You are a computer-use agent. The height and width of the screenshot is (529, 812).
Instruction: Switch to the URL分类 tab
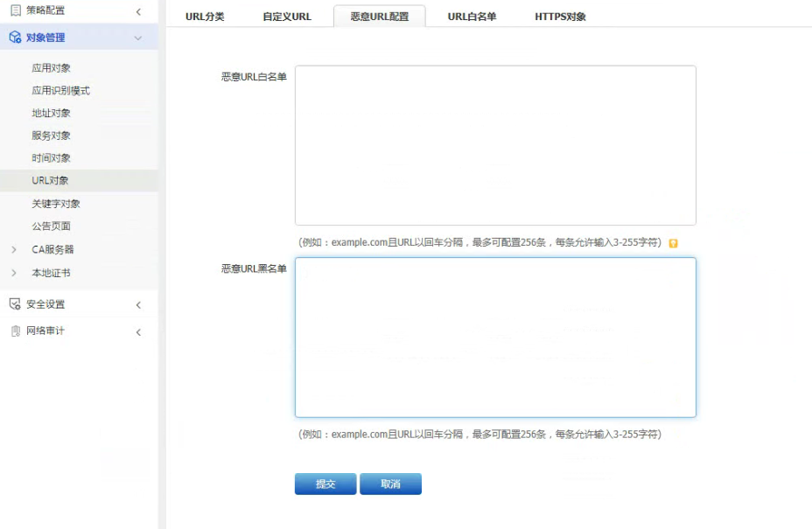(x=205, y=17)
